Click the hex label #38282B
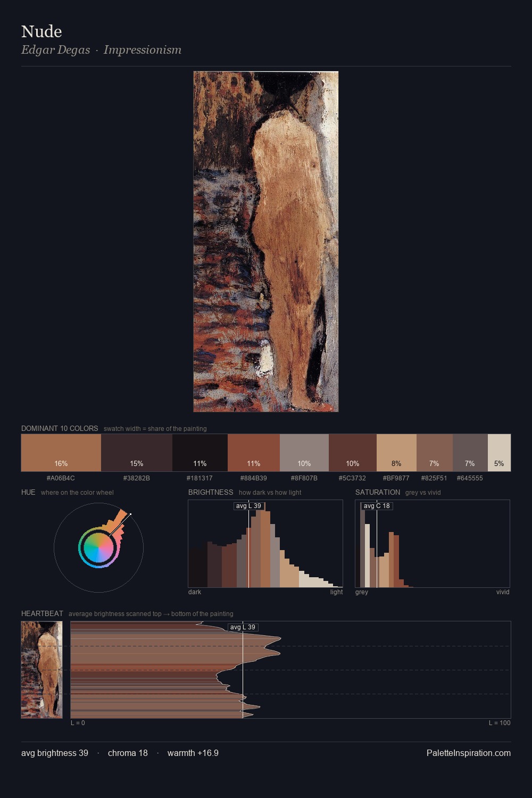This screenshot has height=798, width=532. 137,478
